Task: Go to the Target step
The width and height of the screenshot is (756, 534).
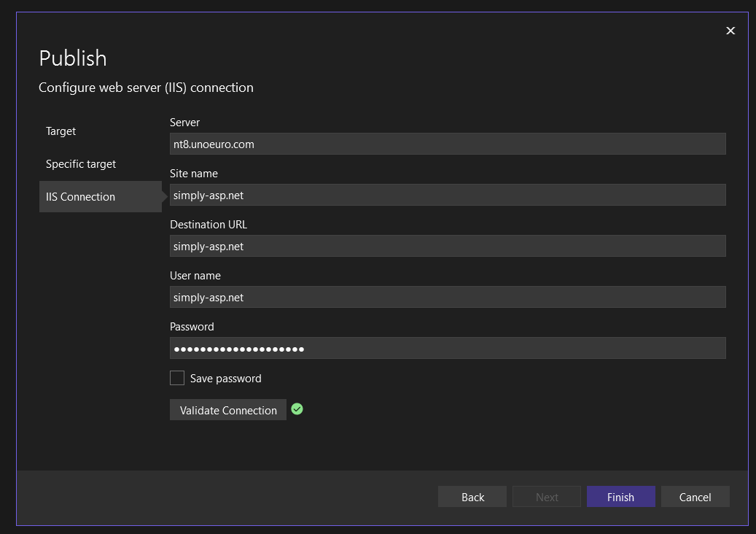Action: point(61,131)
